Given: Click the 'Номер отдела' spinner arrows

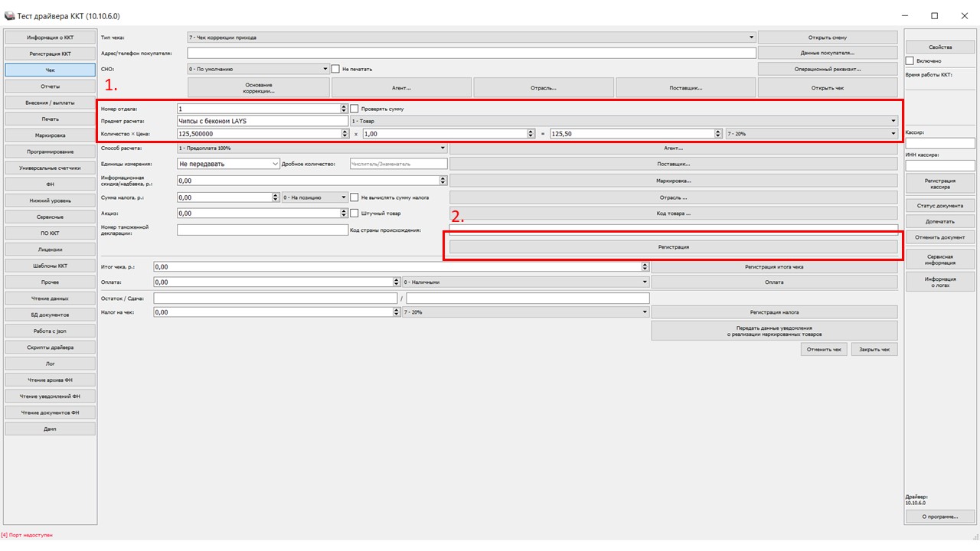Looking at the screenshot, I should pos(345,109).
